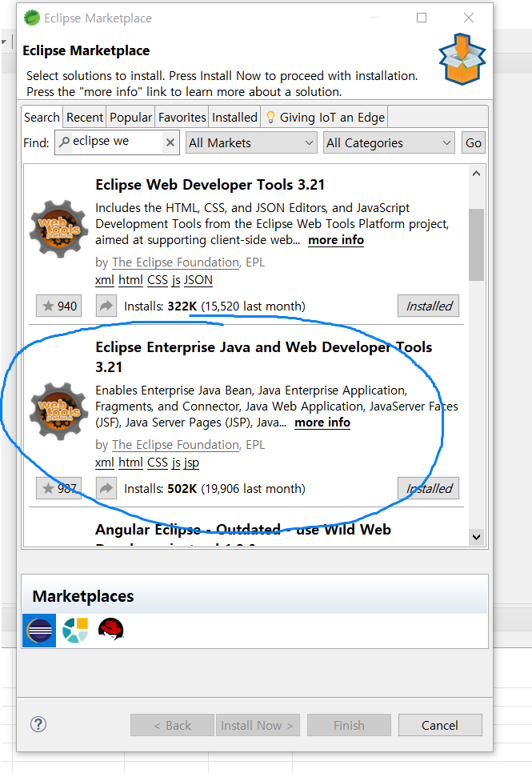Click the Cancel button
This screenshot has height=773, width=532.
440,725
